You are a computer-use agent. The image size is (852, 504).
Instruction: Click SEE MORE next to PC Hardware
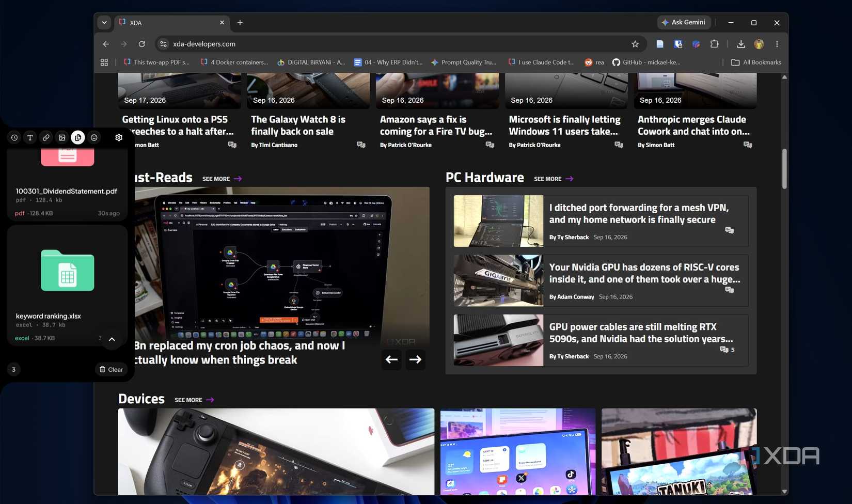point(554,179)
